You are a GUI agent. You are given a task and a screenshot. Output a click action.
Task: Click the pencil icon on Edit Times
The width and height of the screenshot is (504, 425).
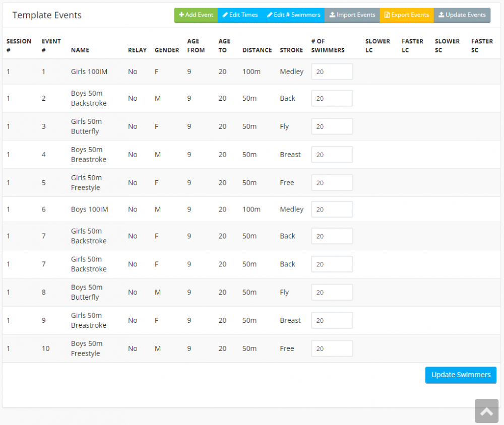(x=225, y=15)
